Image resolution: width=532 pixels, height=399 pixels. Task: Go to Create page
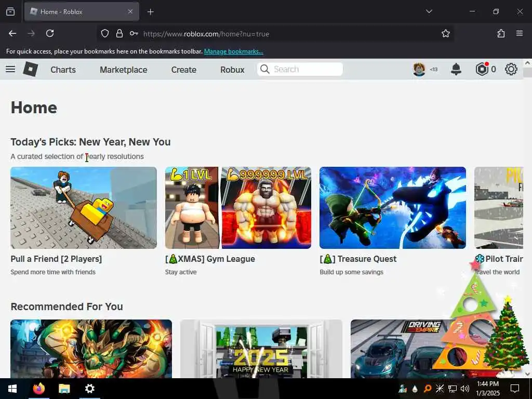pos(184,70)
